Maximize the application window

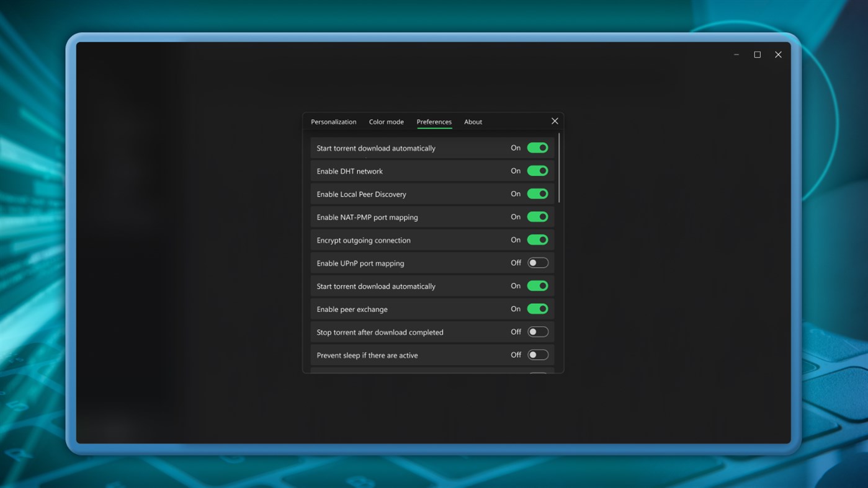point(757,55)
